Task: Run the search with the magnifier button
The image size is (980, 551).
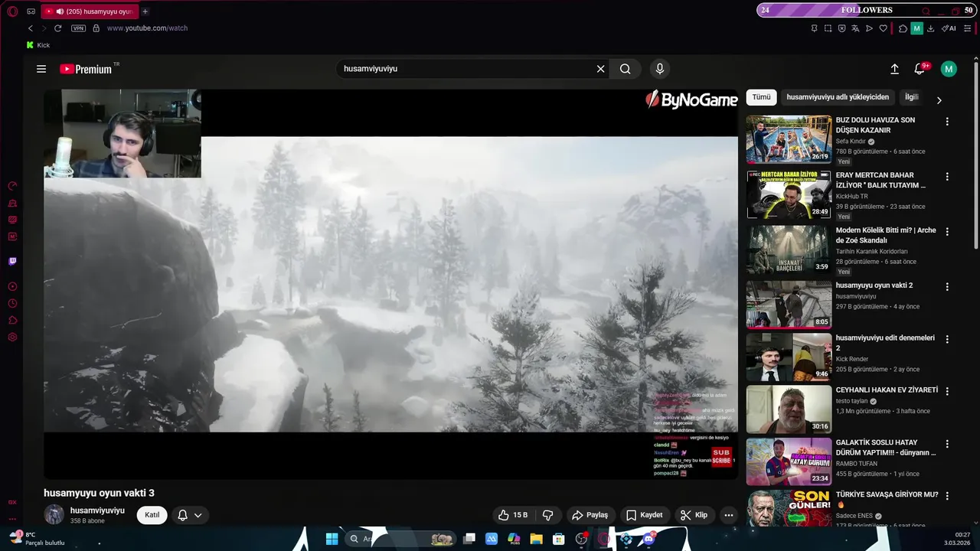Action: point(626,69)
